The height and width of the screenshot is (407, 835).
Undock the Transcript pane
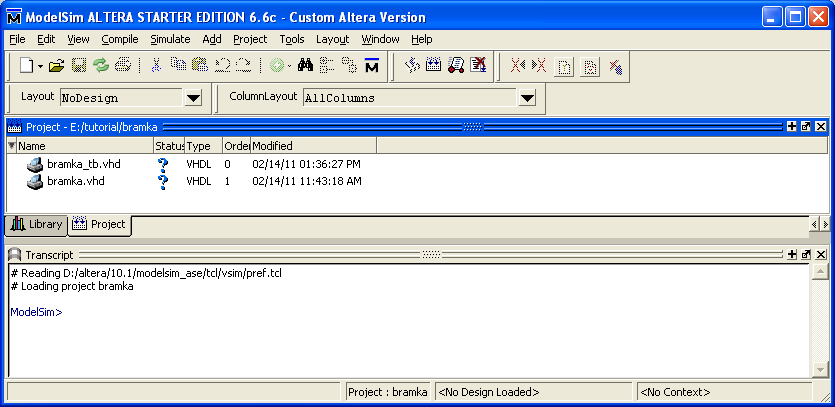[x=806, y=255]
